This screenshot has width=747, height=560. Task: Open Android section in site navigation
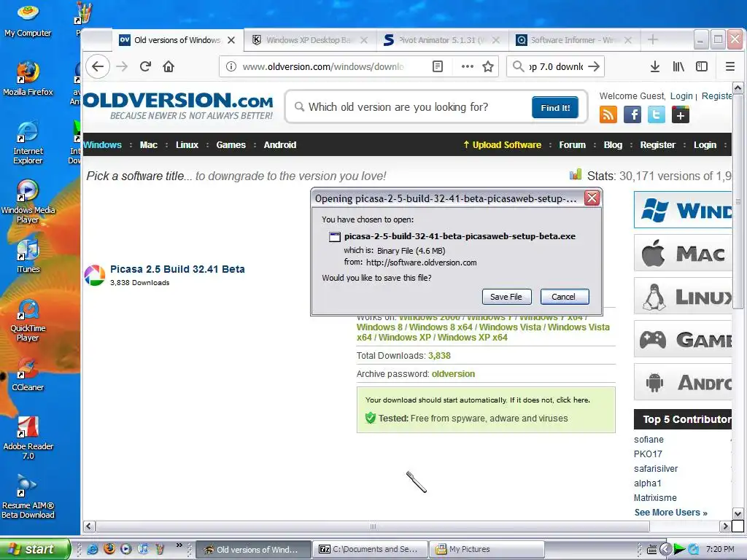click(x=280, y=145)
